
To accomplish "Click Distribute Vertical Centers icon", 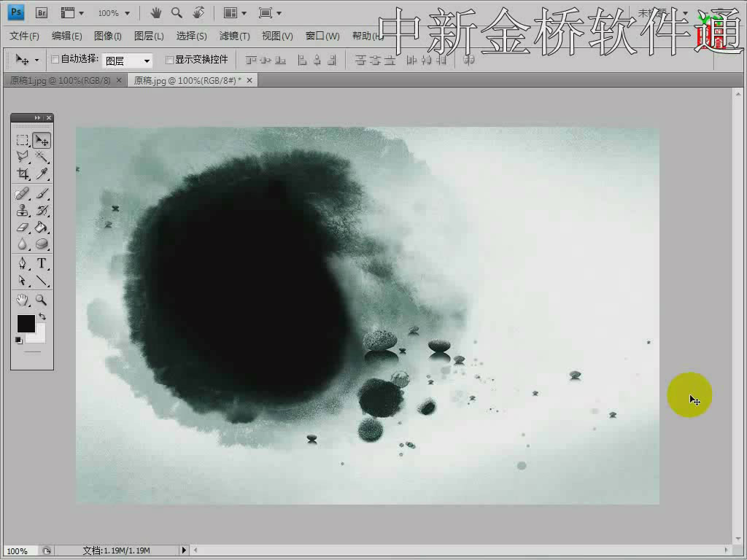I will click(x=376, y=61).
